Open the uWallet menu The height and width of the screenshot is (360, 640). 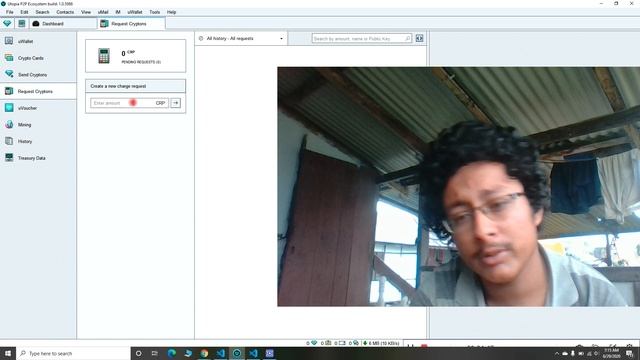[x=135, y=12]
